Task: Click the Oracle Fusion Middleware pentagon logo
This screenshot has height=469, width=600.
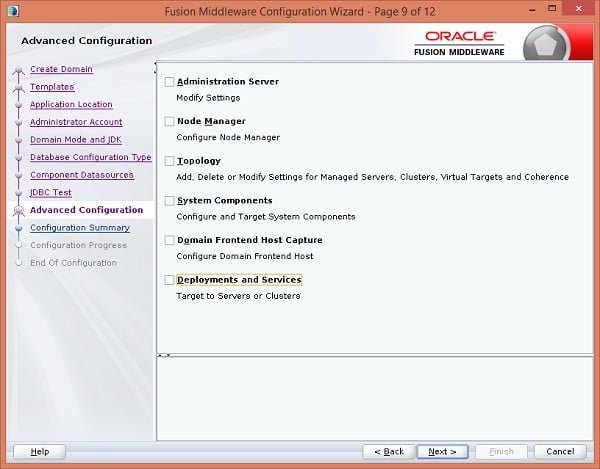Action: 545,45
